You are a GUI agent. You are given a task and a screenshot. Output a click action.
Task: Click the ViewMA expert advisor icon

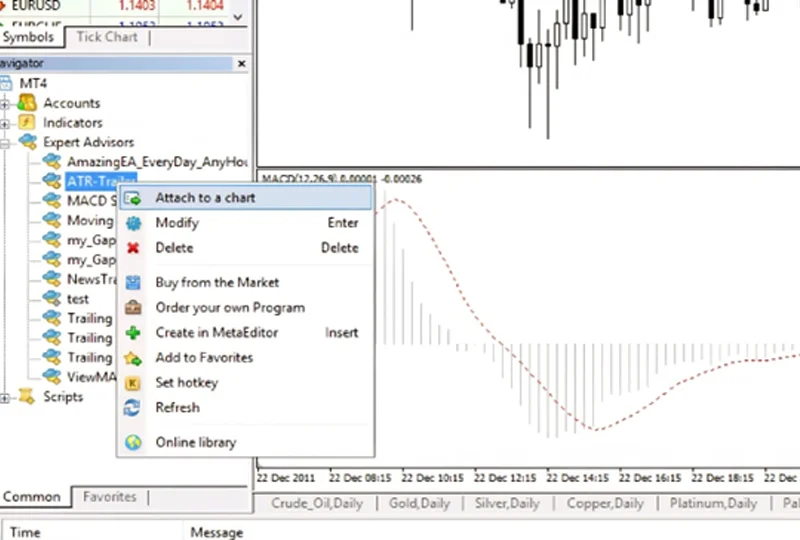(x=52, y=377)
